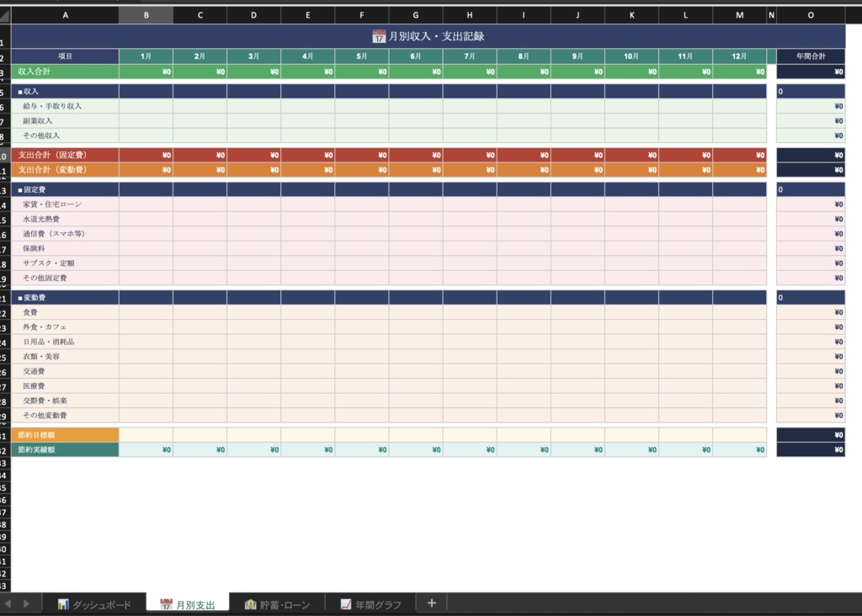Select column O header
Image resolution: width=862 pixels, height=616 pixels.
pos(811,15)
